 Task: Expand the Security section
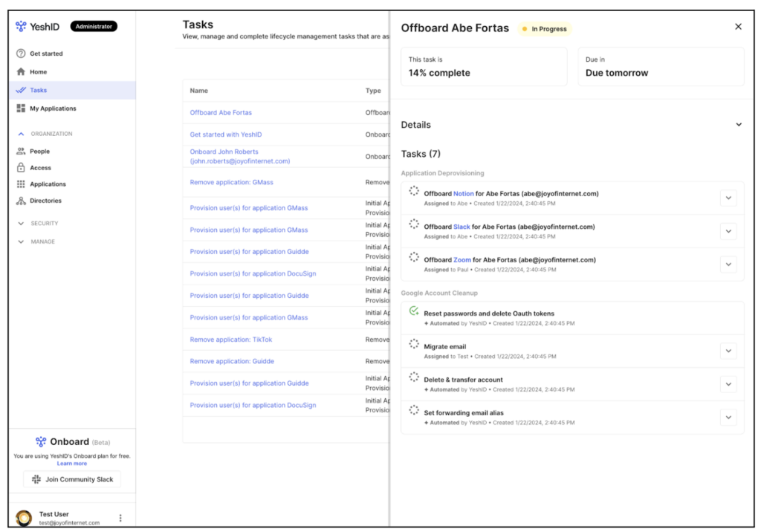tap(21, 224)
